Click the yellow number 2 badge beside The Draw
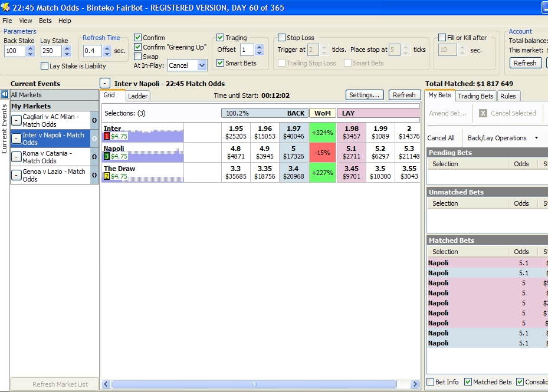548x392 pixels. coord(107,176)
